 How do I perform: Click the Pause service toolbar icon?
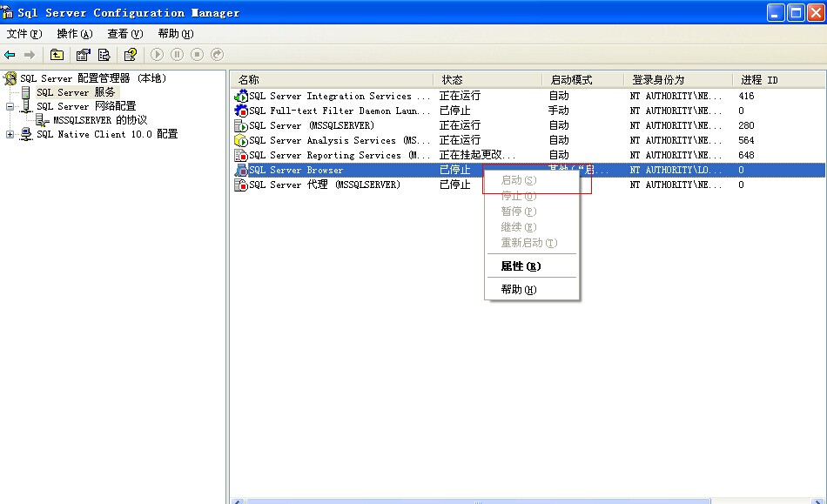point(178,54)
